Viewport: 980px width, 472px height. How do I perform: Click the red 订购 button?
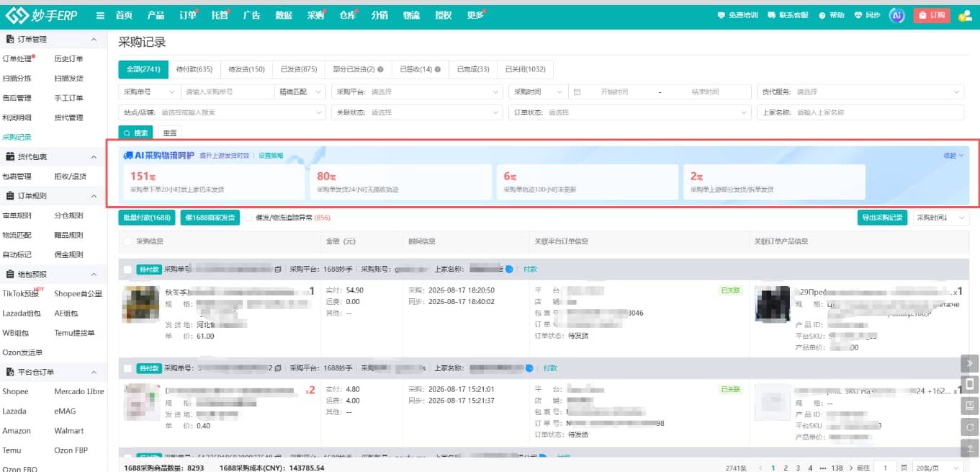click(932, 15)
